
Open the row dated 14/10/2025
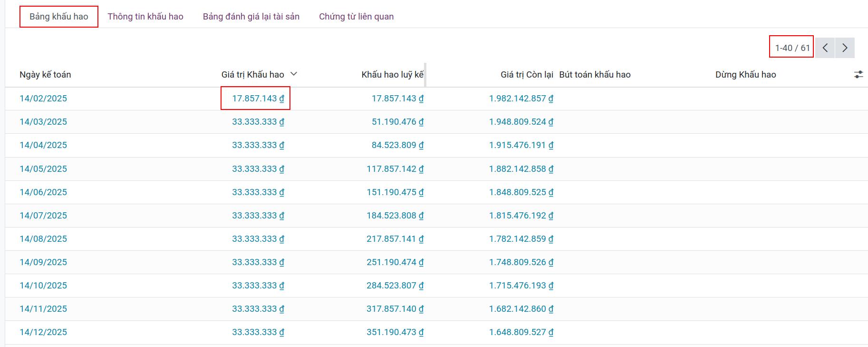(43, 286)
